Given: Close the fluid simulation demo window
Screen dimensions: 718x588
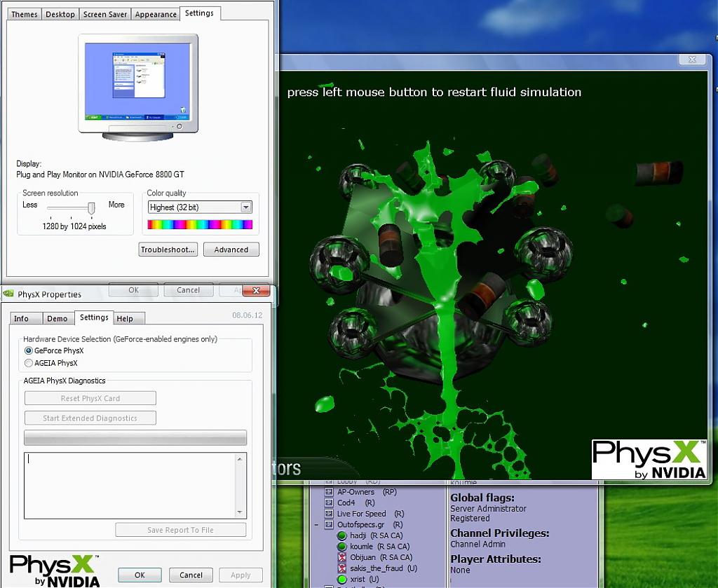Looking at the screenshot, I should [692, 60].
